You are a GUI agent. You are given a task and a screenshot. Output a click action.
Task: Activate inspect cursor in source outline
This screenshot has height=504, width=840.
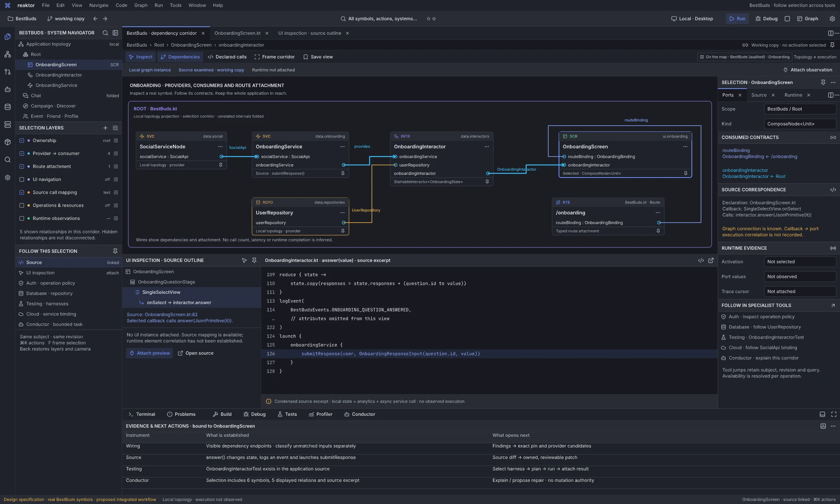244,260
